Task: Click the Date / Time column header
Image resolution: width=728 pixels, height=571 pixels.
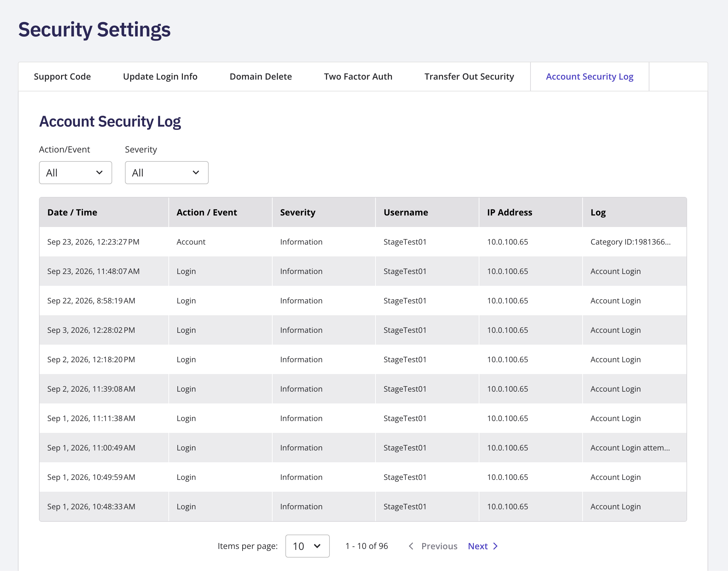Action: 104,212
